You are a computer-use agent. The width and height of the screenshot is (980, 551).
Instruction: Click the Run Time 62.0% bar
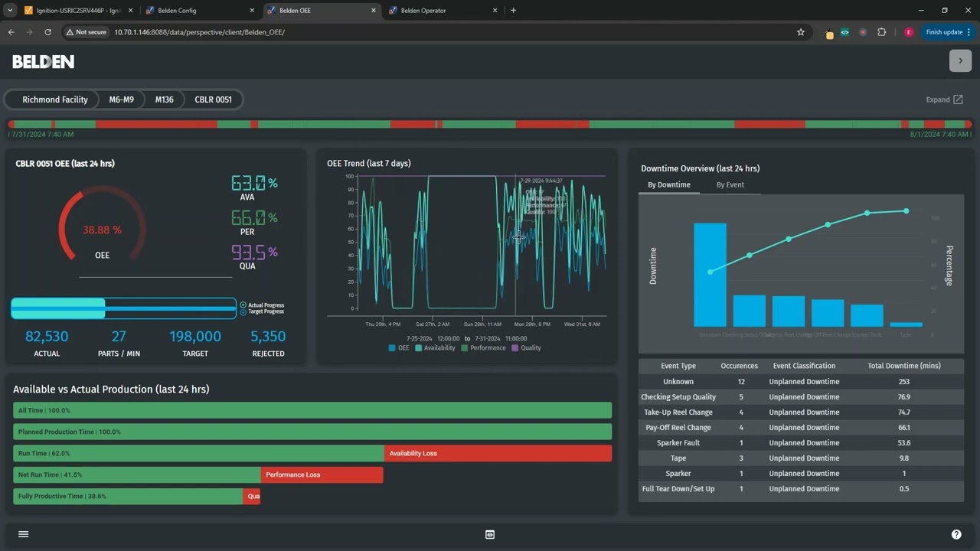198,453
